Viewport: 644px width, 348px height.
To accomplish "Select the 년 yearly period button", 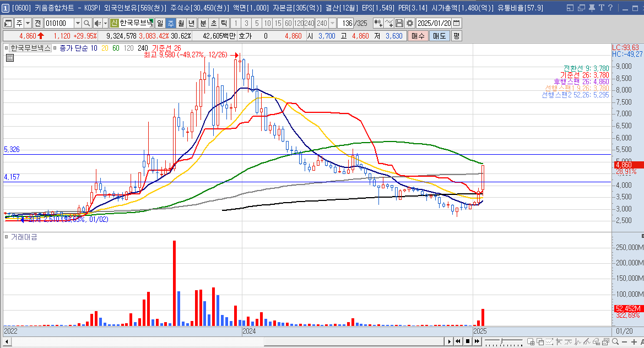I will 192,23.
